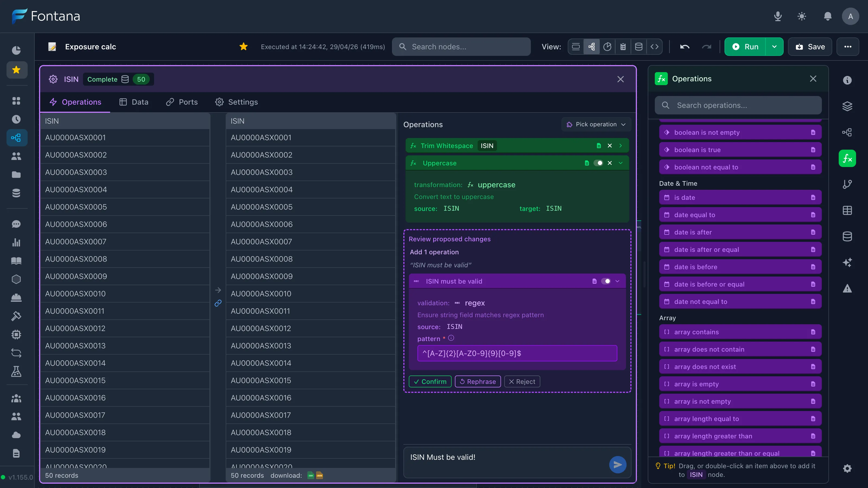The width and height of the screenshot is (868, 488).
Task: Click the favorite star next to Exposure calc
Action: (x=243, y=46)
